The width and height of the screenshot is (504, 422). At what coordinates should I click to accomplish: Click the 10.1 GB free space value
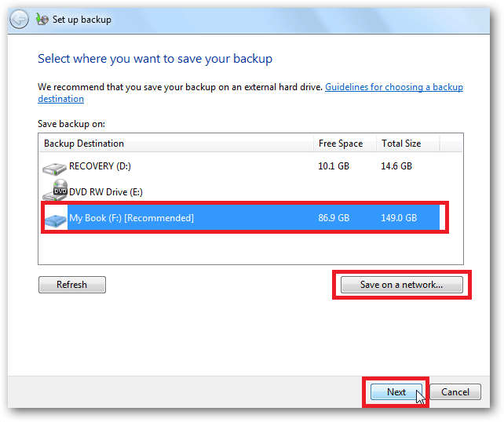click(x=334, y=166)
